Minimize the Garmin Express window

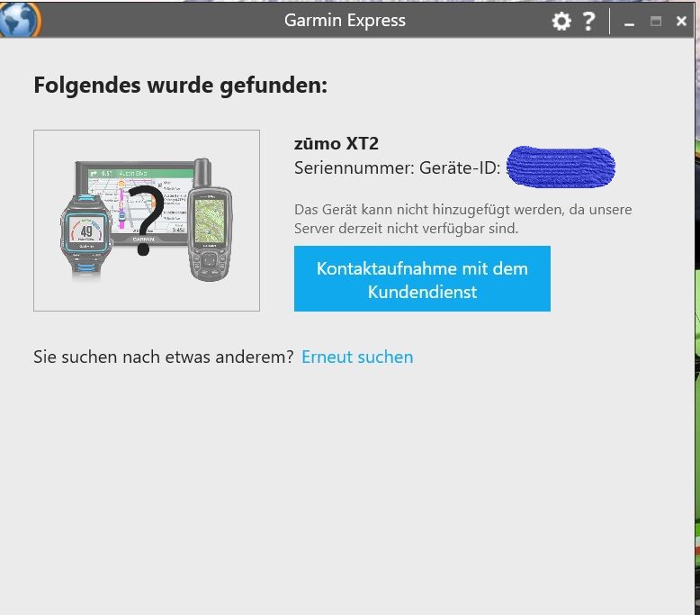630,22
